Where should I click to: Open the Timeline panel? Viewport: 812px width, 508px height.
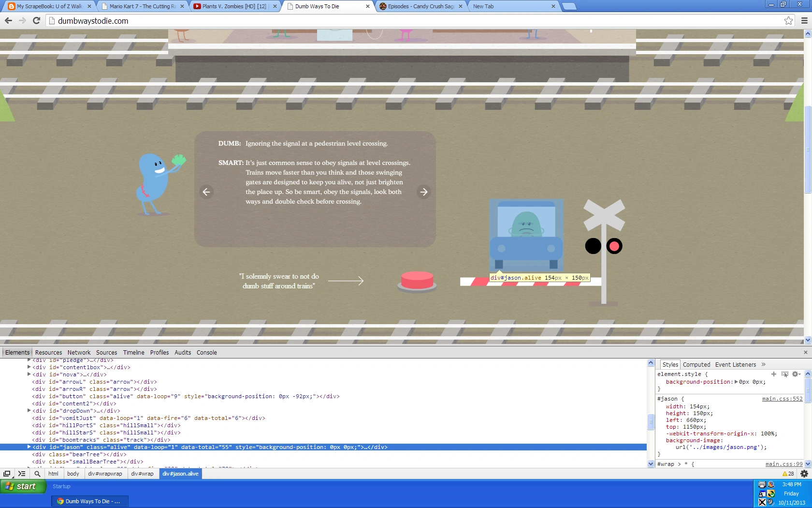(x=133, y=352)
